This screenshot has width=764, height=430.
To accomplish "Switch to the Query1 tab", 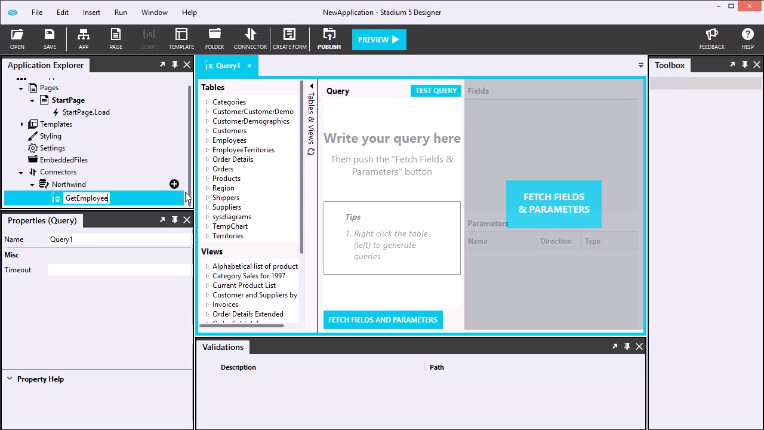I will (228, 66).
